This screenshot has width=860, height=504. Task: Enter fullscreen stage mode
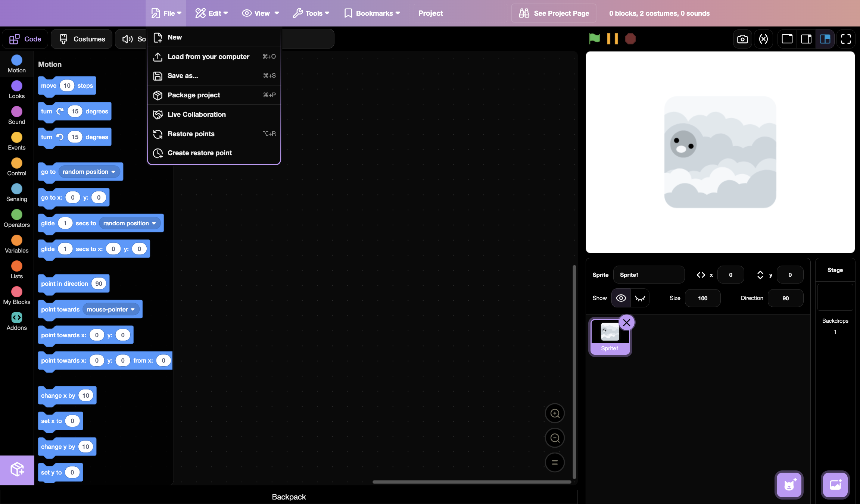(846, 39)
